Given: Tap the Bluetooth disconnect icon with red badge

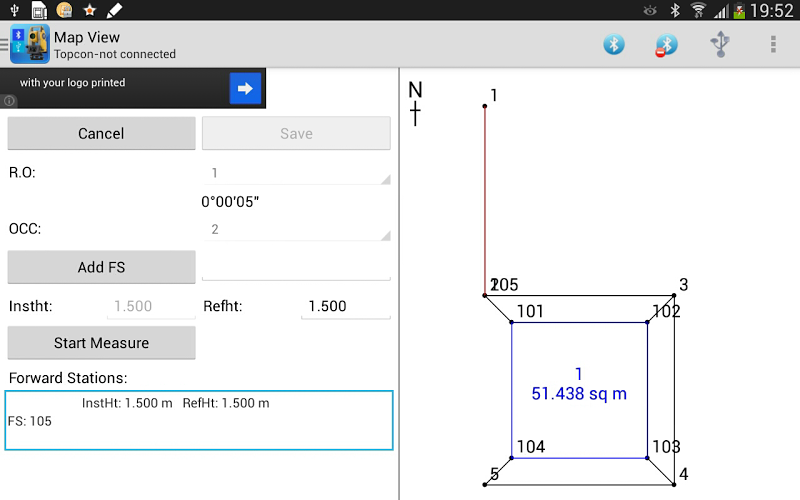Looking at the screenshot, I should point(666,45).
